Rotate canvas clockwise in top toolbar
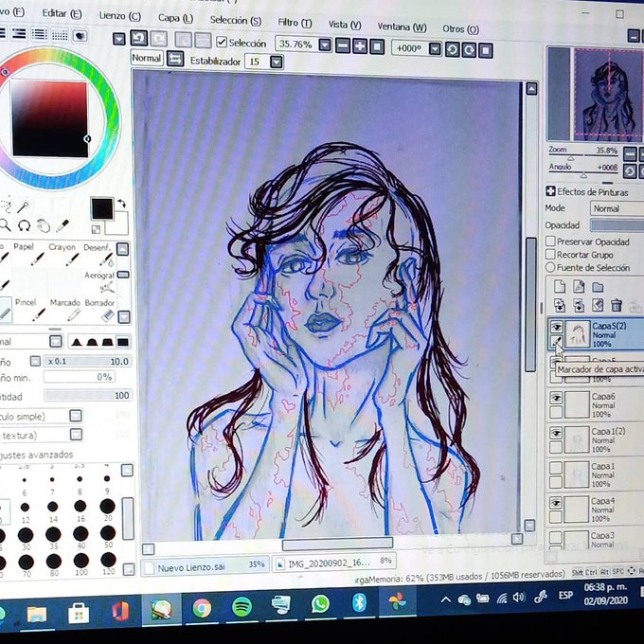The image size is (644, 644). coord(469,50)
